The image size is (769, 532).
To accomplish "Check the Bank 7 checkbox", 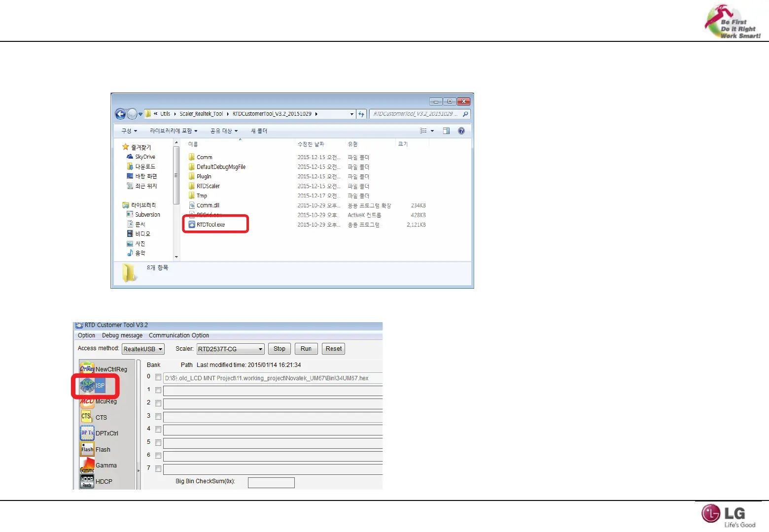I will point(158,469).
